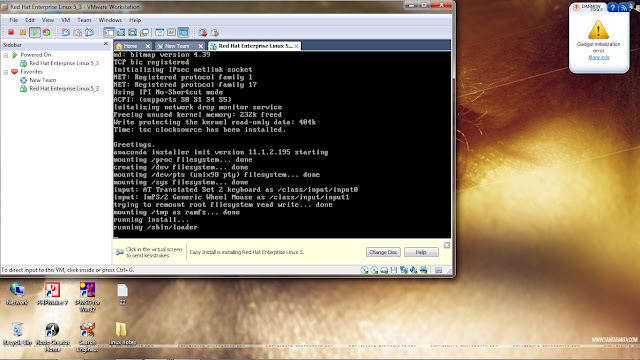This screenshot has width=640, height=360.
Task: Close the Home tab
Action: [148, 46]
